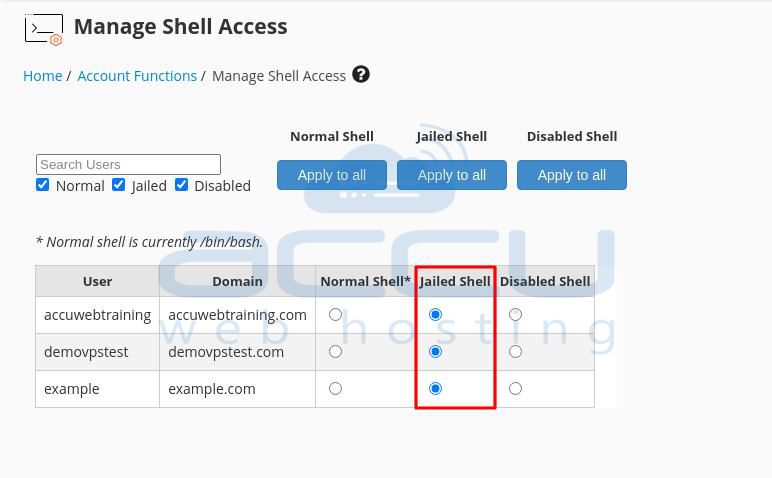Click the User column header
The height and width of the screenshot is (478, 772).
coord(97,281)
